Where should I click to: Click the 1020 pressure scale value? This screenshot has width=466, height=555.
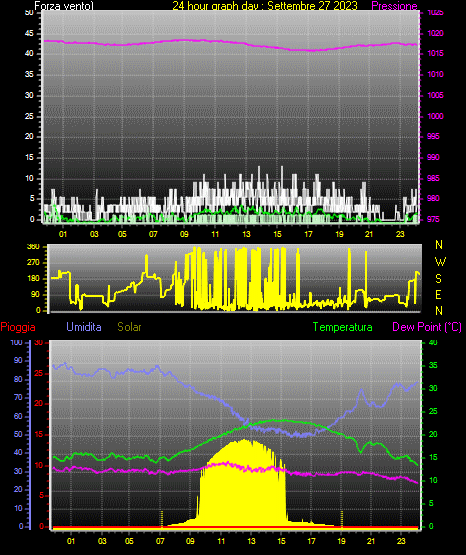pos(435,33)
